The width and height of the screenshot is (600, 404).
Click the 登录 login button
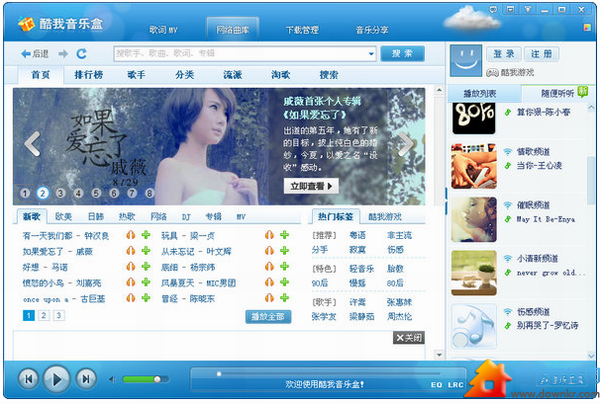click(x=504, y=54)
